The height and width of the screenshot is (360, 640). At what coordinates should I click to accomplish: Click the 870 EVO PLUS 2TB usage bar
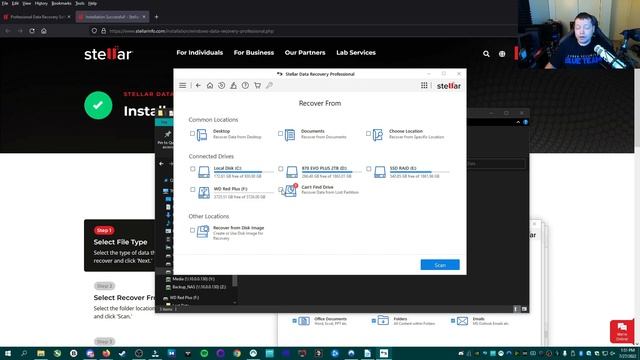click(332, 172)
